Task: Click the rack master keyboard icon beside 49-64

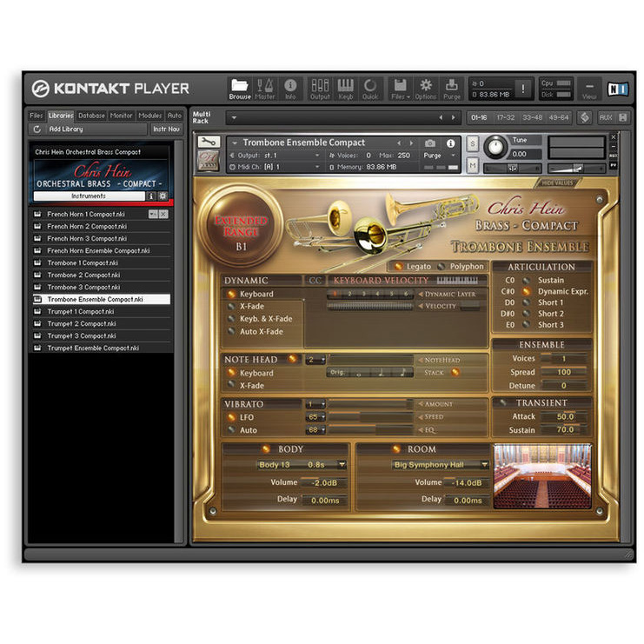Action: 584,118
